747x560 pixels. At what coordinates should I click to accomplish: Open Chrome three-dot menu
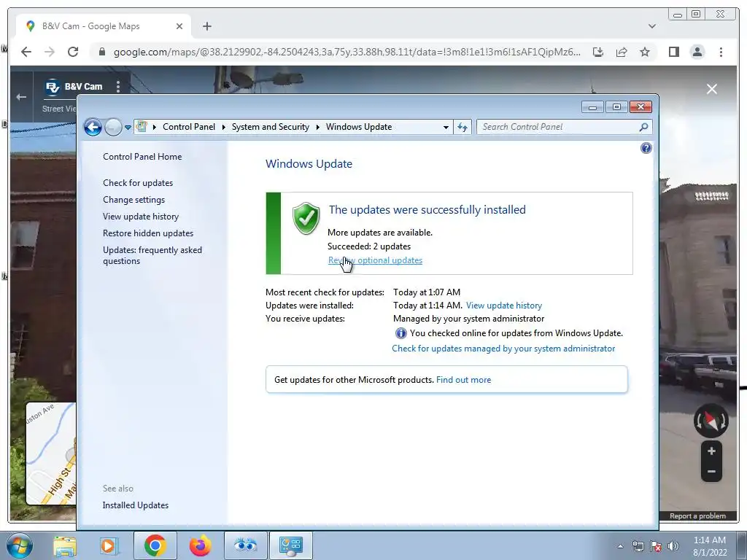pyautogui.click(x=721, y=52)
